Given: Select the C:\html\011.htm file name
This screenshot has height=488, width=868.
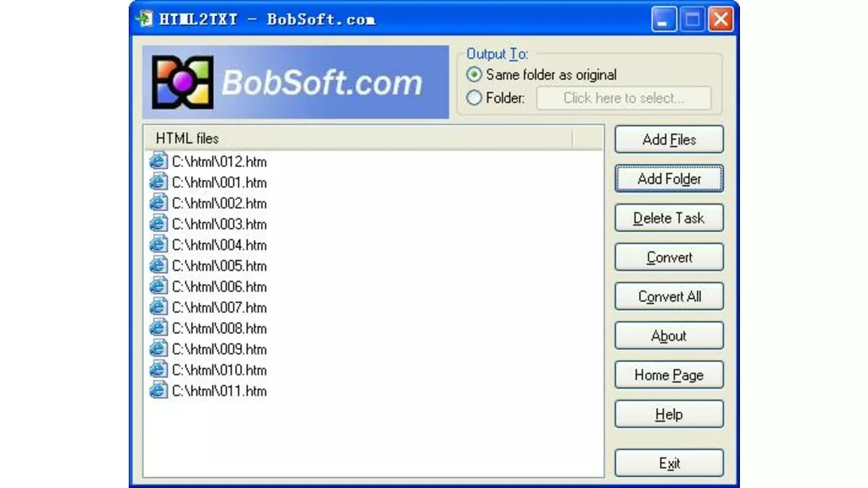Looking at the screenshot, I should [219, 391].
